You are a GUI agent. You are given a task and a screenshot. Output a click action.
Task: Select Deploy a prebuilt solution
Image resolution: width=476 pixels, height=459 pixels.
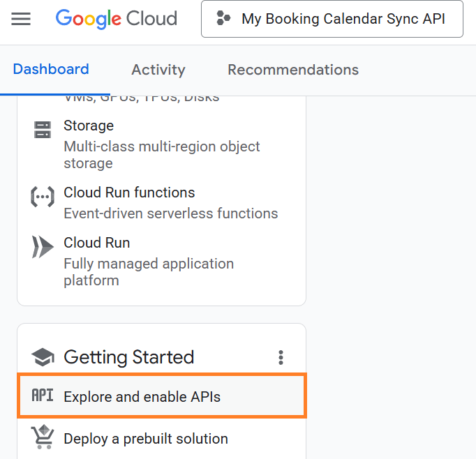click(x=146, y=439)
